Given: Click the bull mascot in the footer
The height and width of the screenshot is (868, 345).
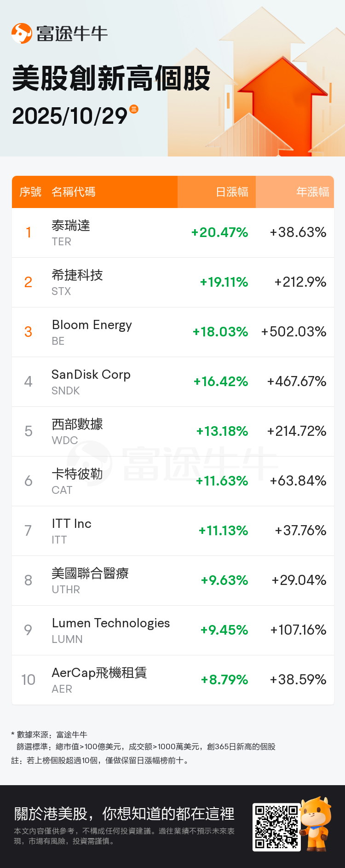Looking at the screenshot, I should (x=316, y=824).
